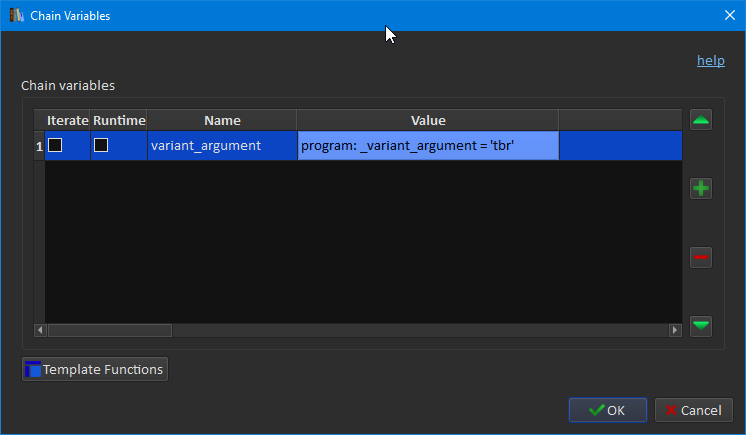Click the Template Functions icon
The image size is (746, 435).
click(33, 370)
